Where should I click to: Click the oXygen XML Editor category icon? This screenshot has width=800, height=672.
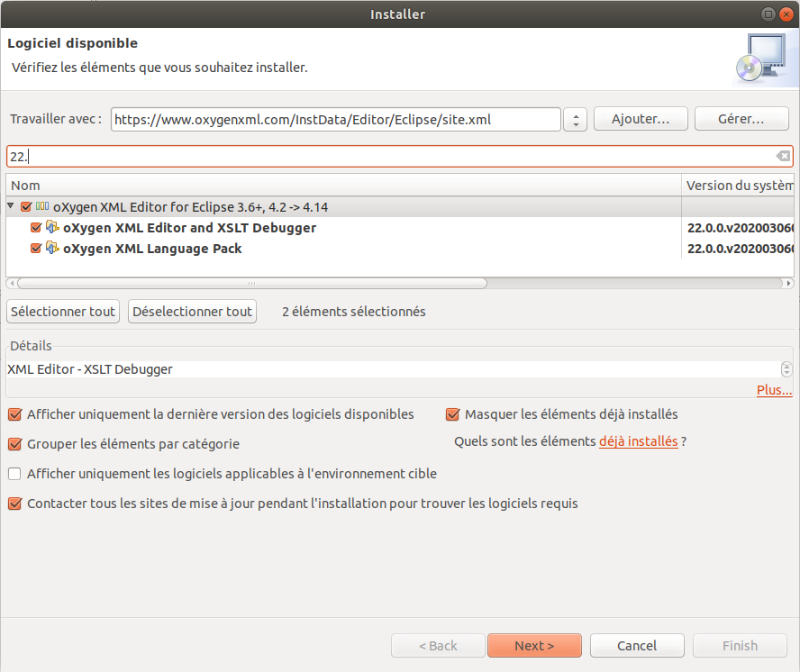click(x=42, y=207)
